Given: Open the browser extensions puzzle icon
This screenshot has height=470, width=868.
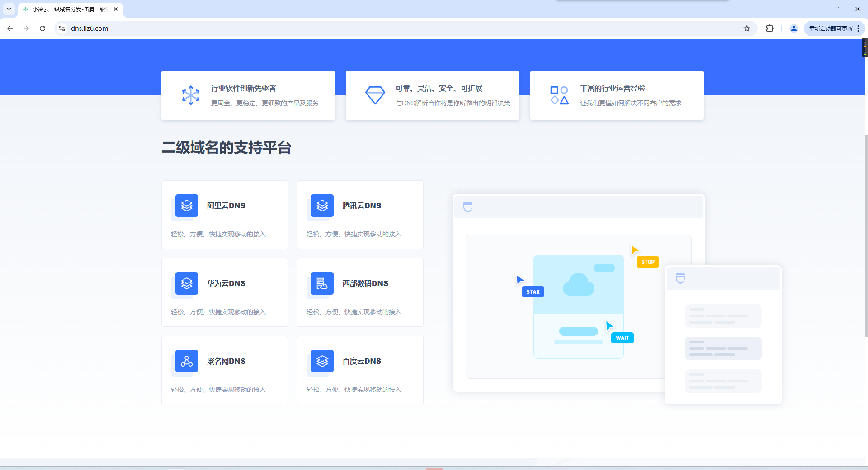Looking at the screenshot, I should (x=769, y=28).
